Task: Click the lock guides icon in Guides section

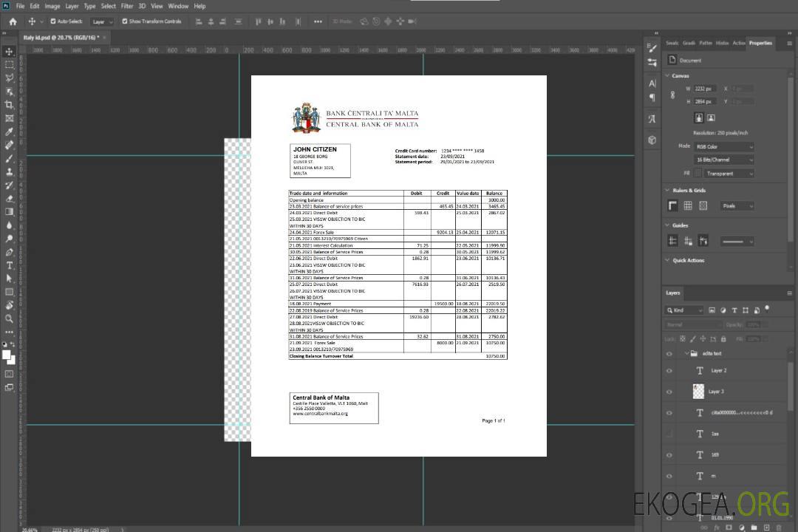Action: [x=688, y=242]
